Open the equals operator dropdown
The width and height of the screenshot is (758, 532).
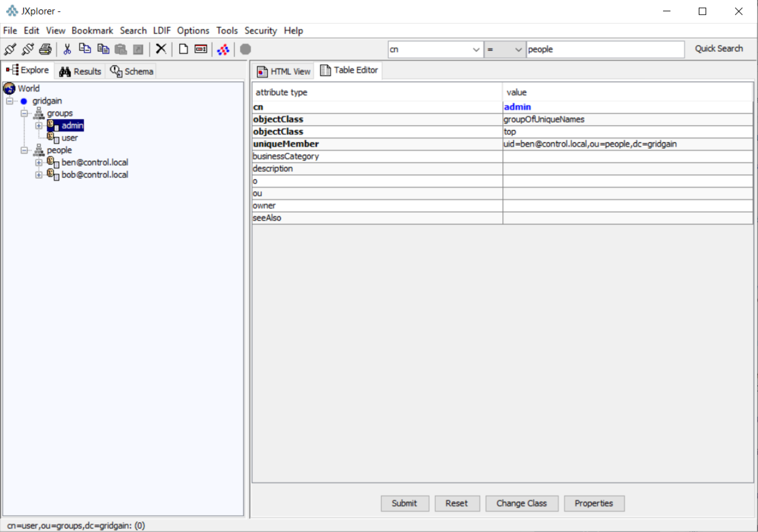tap(518, 49)
